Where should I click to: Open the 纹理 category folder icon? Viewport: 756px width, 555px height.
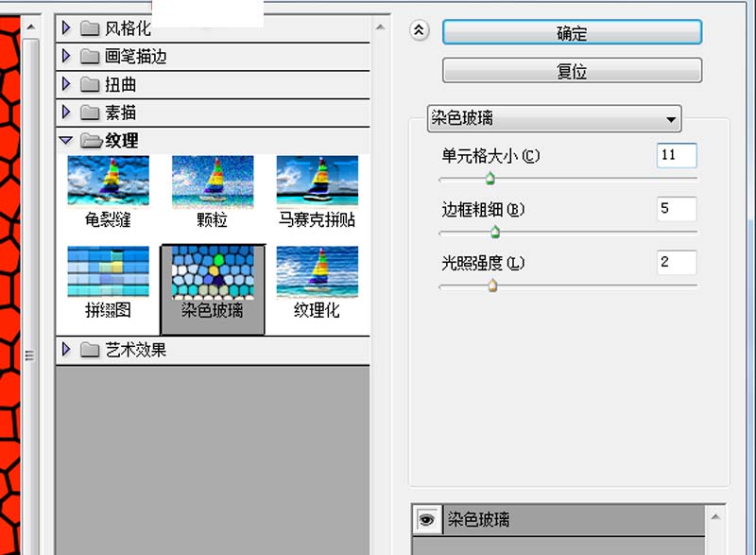[92, 140]
